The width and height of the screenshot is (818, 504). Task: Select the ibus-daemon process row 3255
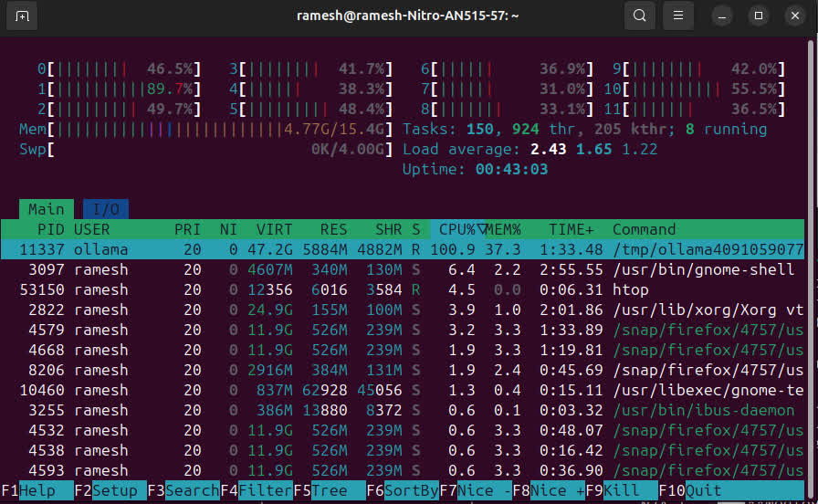click(x=403, y=410)
